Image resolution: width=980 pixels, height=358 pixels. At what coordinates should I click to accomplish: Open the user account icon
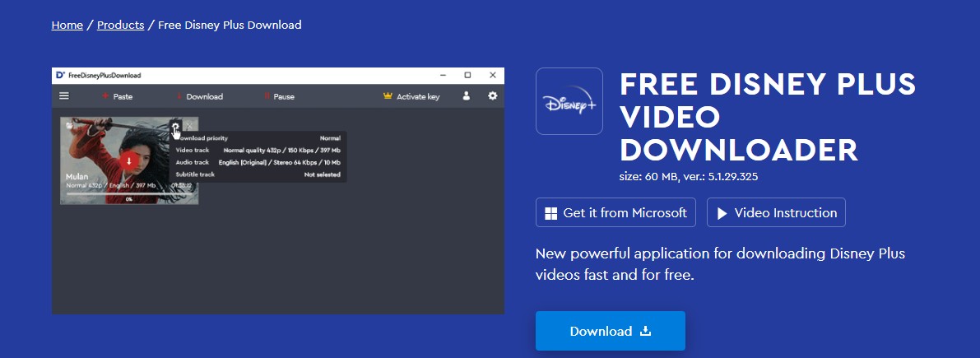click(467, 96)
